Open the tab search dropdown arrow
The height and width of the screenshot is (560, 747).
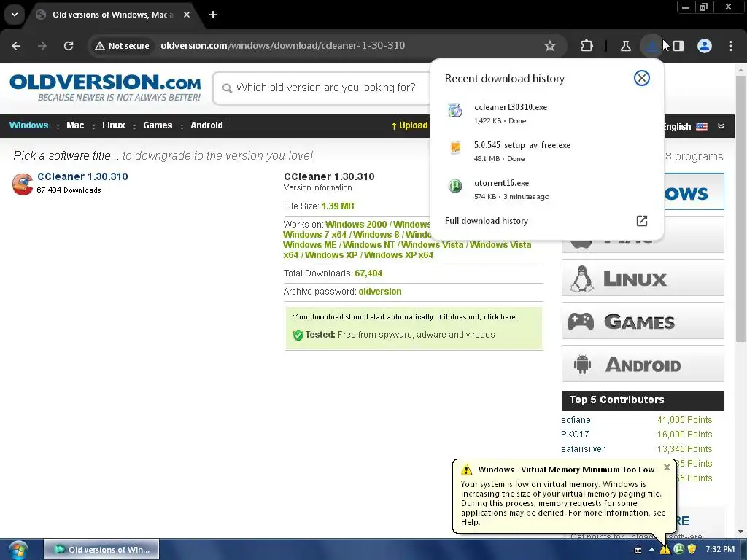pos(15,15)
